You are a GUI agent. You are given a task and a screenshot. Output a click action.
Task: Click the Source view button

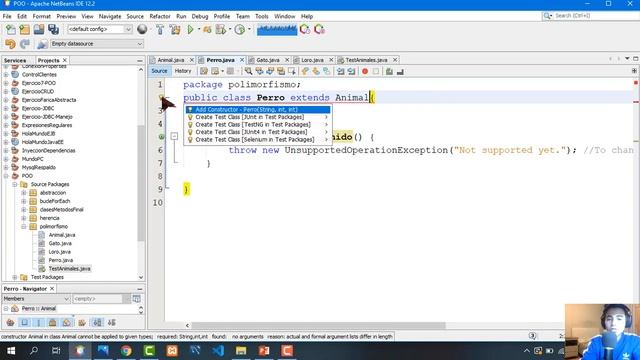159,71
